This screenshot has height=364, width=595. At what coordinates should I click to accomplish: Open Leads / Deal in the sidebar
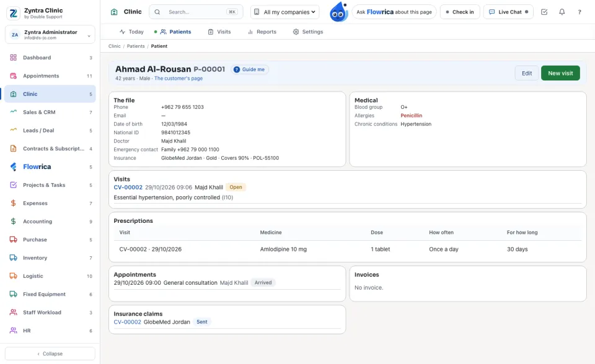[x=50, y=131]
